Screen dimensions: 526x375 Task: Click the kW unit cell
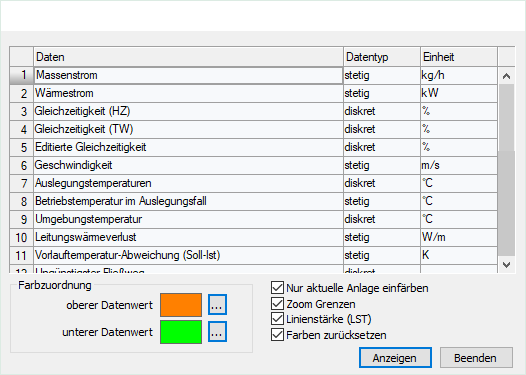pyautogui.click(x=459, y=93)
